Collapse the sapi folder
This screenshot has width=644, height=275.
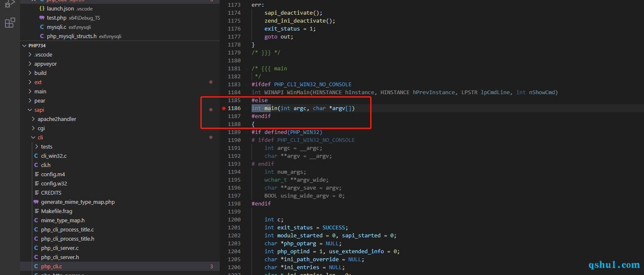point(30,110)
